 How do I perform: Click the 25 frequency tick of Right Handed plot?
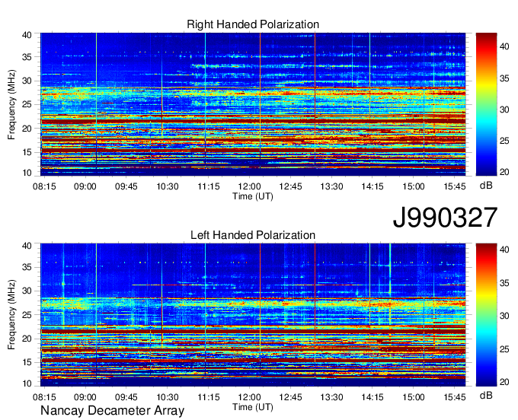27,104
